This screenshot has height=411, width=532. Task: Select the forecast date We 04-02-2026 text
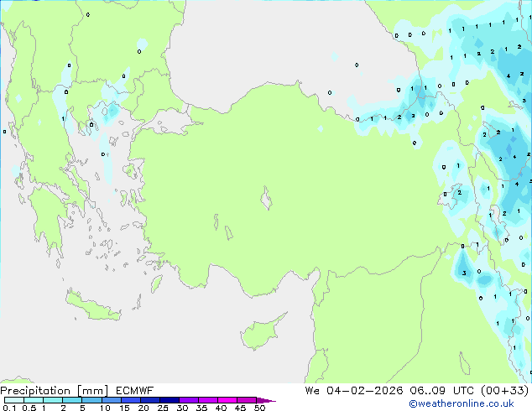tap(353, 390)
